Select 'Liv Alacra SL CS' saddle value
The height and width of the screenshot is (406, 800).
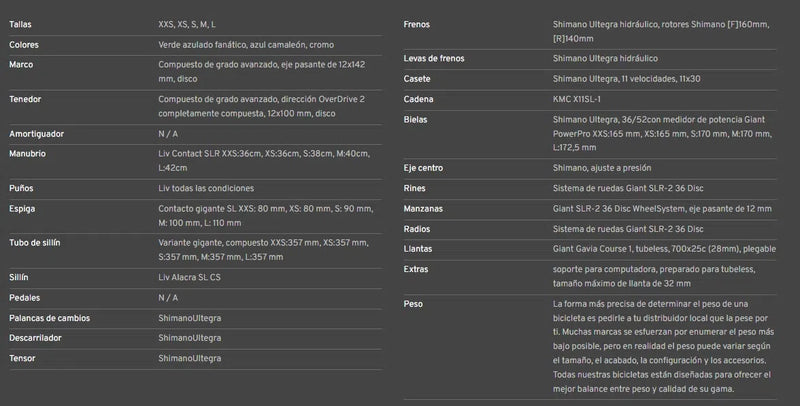[x=189, y=277]
